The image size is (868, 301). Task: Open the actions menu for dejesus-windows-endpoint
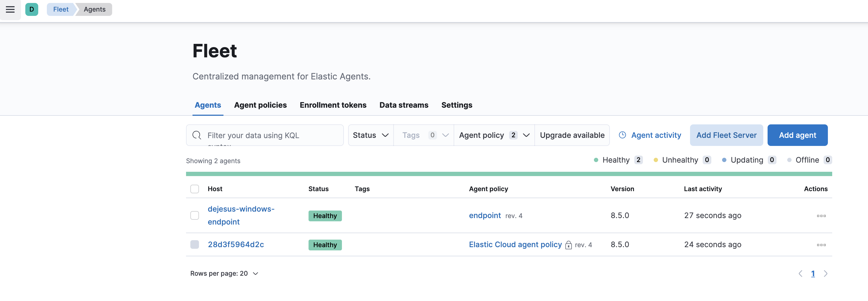pos(821,216)
